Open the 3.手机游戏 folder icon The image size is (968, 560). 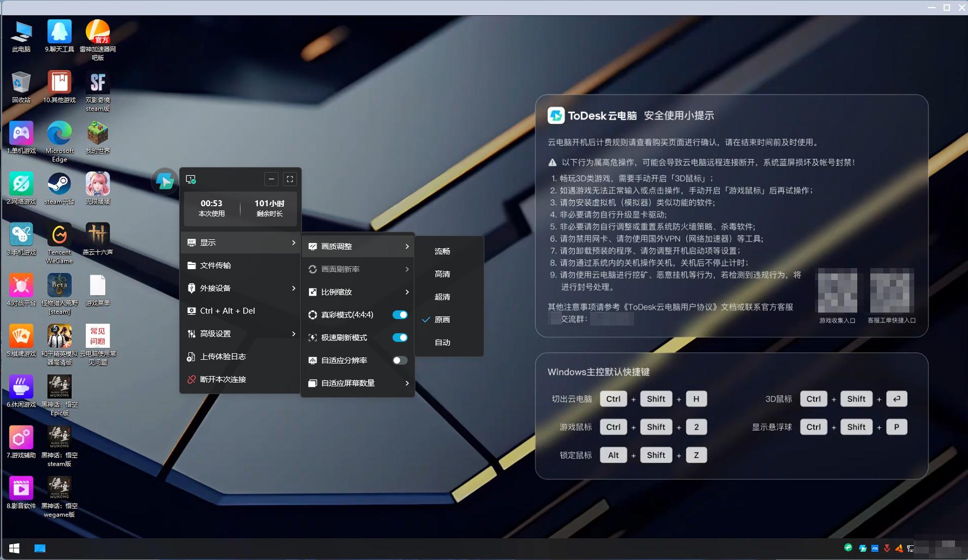[21, 239]
